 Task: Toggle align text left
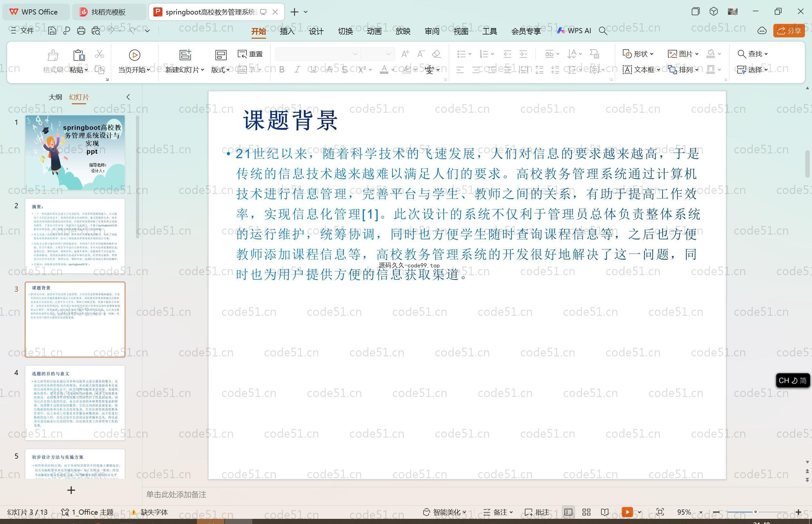[x=460, y=70]
